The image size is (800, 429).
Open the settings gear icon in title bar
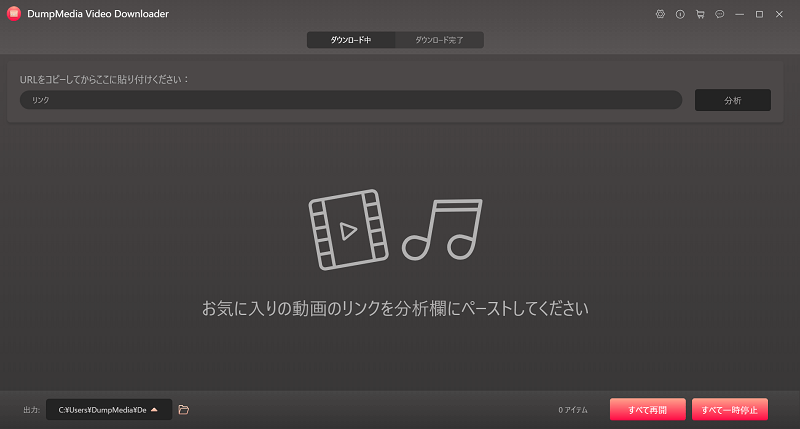pyautogui.click(x=660, y=14)
